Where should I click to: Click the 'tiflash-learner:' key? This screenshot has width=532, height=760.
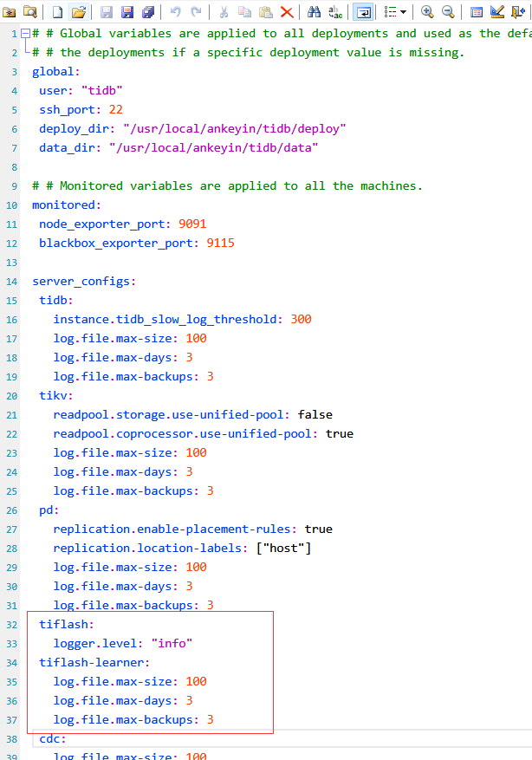[94, 663]
